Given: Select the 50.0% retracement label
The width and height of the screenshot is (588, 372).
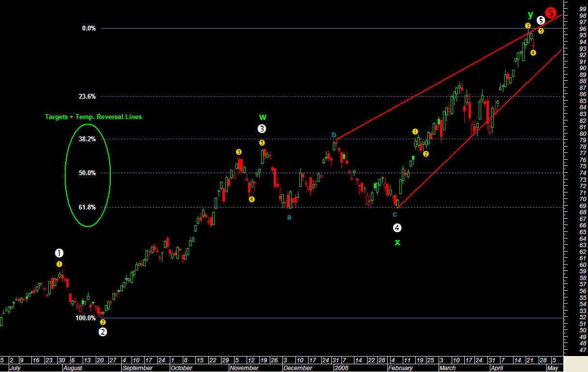Looking at the screenshot, I should tap(87, 173).
